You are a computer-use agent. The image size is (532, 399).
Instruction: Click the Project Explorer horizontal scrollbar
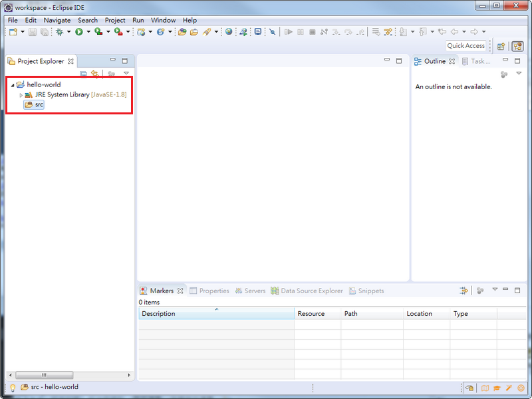click(x=45, y=375)
